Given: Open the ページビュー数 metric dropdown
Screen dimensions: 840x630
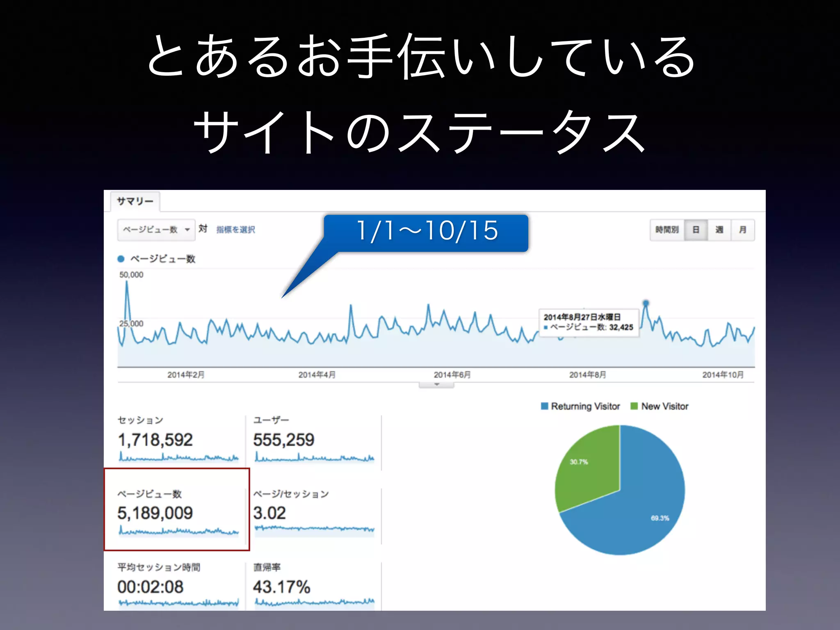Looking at the screenshot, I should pyautogui.click(x=156, y=230).
